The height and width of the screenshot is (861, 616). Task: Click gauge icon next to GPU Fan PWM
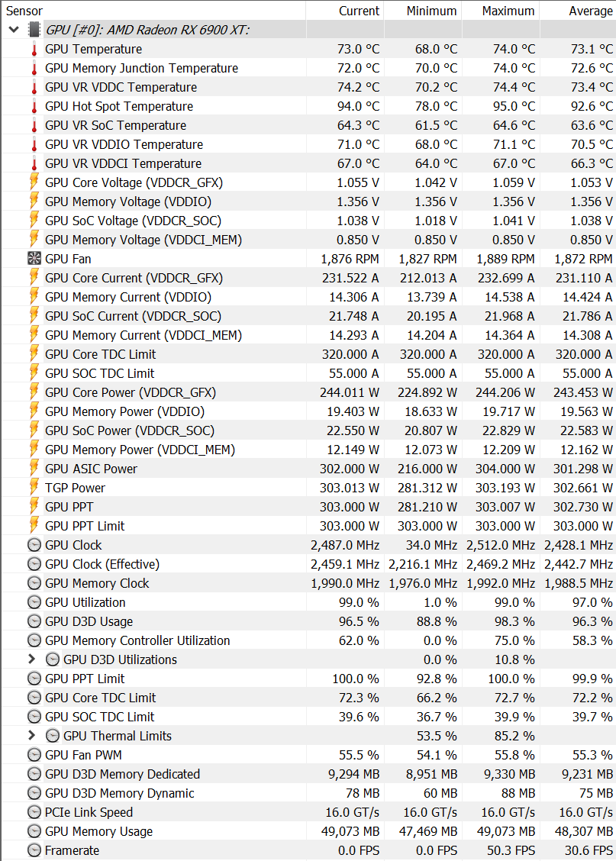[34, 755]
